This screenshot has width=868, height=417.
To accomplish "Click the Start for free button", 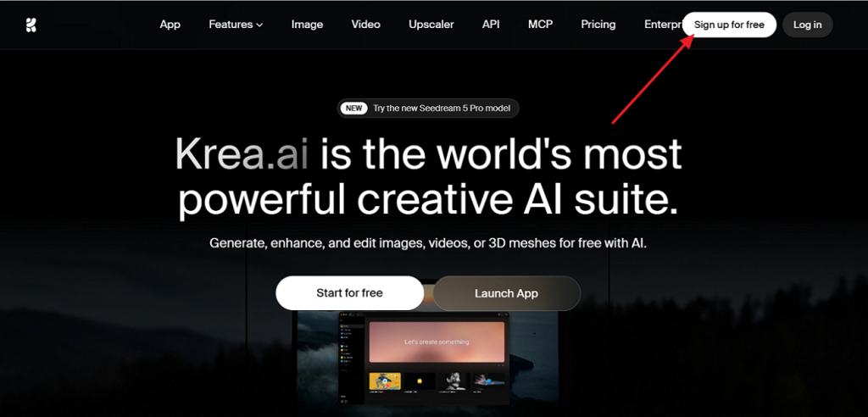I will pos(349,293).
